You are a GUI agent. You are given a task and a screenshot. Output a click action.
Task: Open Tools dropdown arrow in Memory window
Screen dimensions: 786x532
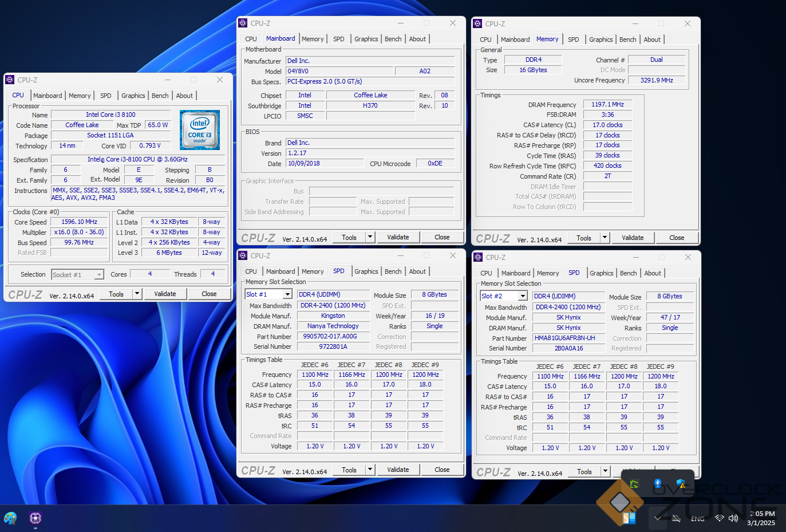[x=605, y=238]
